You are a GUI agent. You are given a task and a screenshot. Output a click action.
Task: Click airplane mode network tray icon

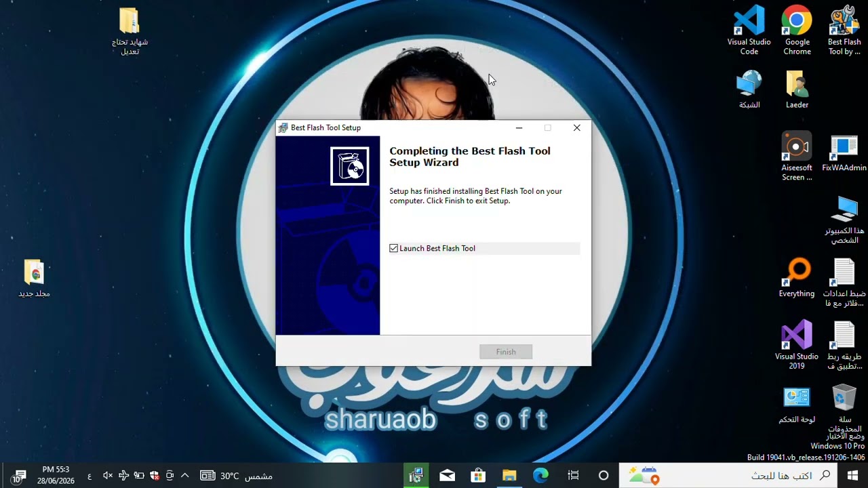(123, 476)
